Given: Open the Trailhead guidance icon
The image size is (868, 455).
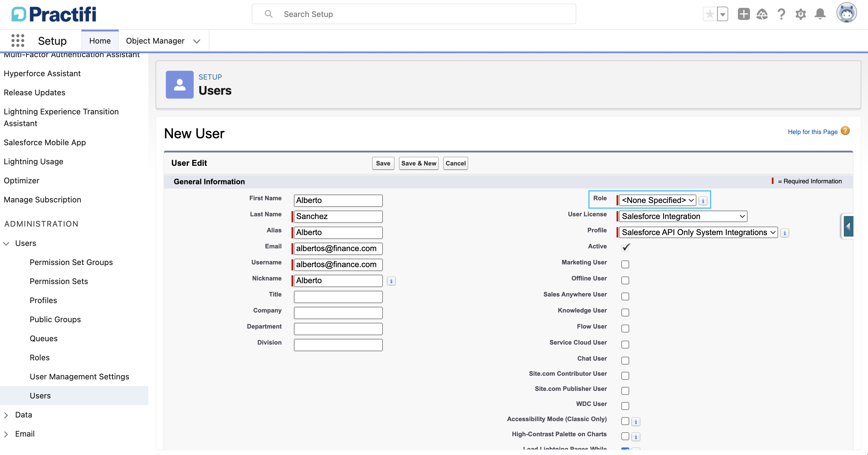Looking at the screenshot, I should 762,14.
